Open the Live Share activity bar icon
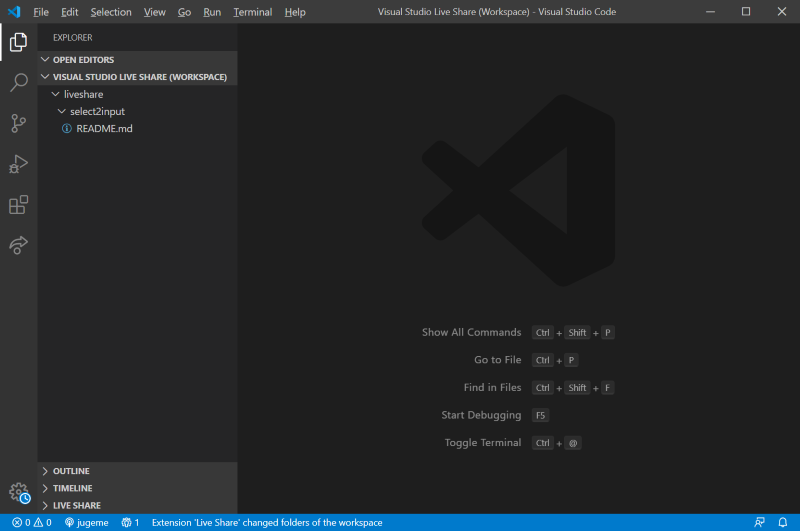The image size is (800, 531). 18,245
